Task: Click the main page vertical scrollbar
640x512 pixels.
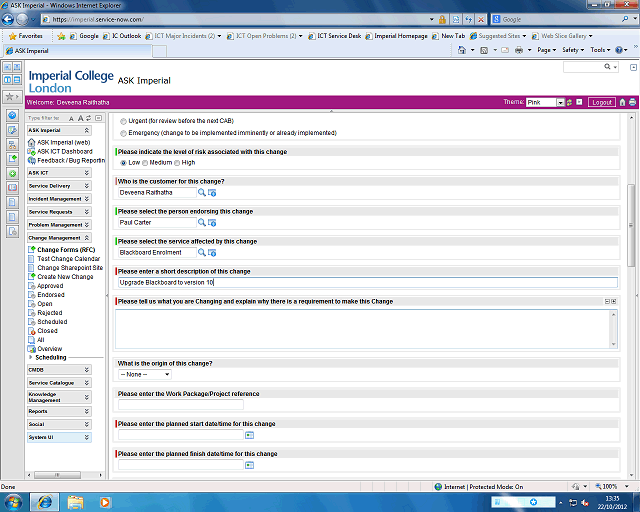Action: (x=630, y=210)
